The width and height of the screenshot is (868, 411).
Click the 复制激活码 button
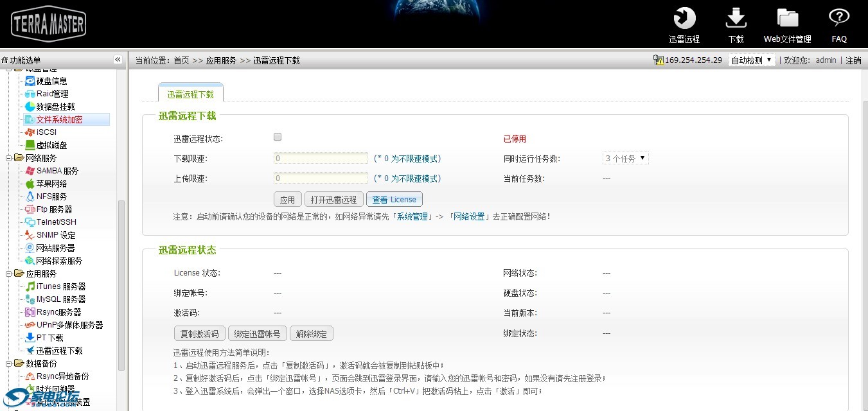pyautogui.click(x=200, y=334)
